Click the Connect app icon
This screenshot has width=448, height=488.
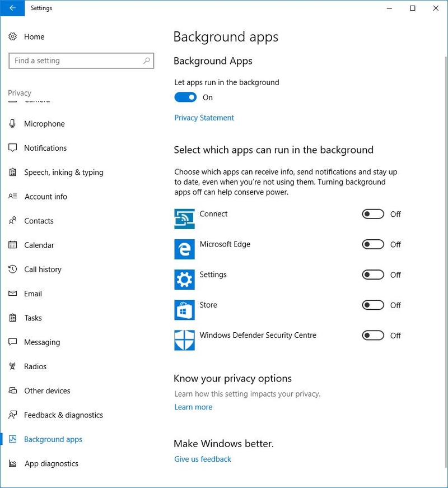[x=184, y=219]
